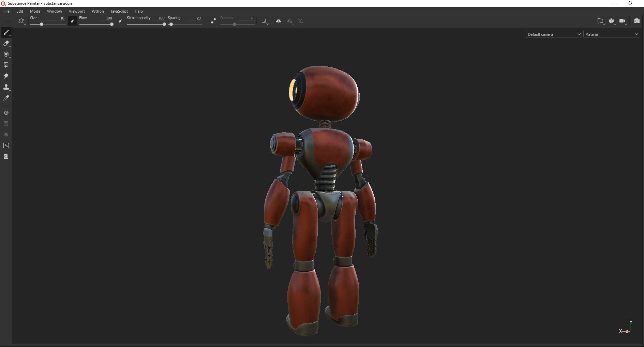
Task: Toggle symmetry icon
Action: 279,21
